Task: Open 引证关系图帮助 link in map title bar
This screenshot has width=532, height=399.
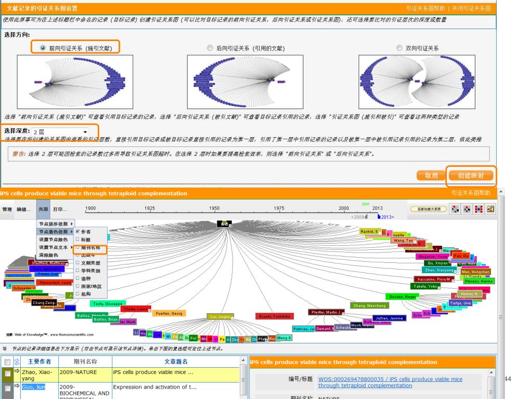Action: click(x=471, y=193)
